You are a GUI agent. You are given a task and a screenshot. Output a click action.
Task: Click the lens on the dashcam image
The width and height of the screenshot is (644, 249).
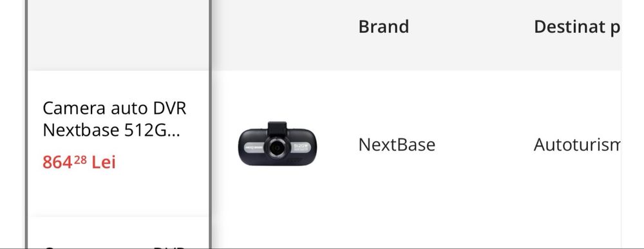276,148
